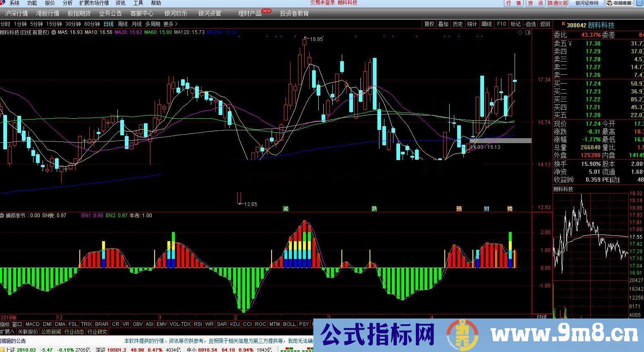Switch to the 周线 weekly period tab
Image resolution: width=644 pixels, height=352 pixels.
click(123, 24)
